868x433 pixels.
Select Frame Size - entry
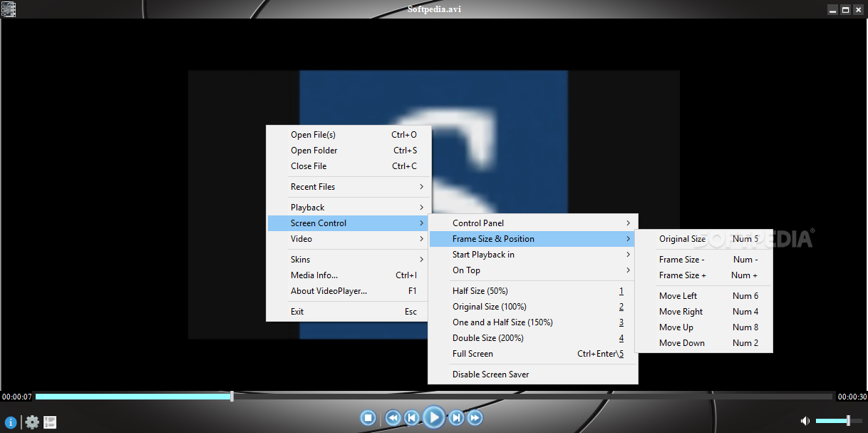(703, 260)
